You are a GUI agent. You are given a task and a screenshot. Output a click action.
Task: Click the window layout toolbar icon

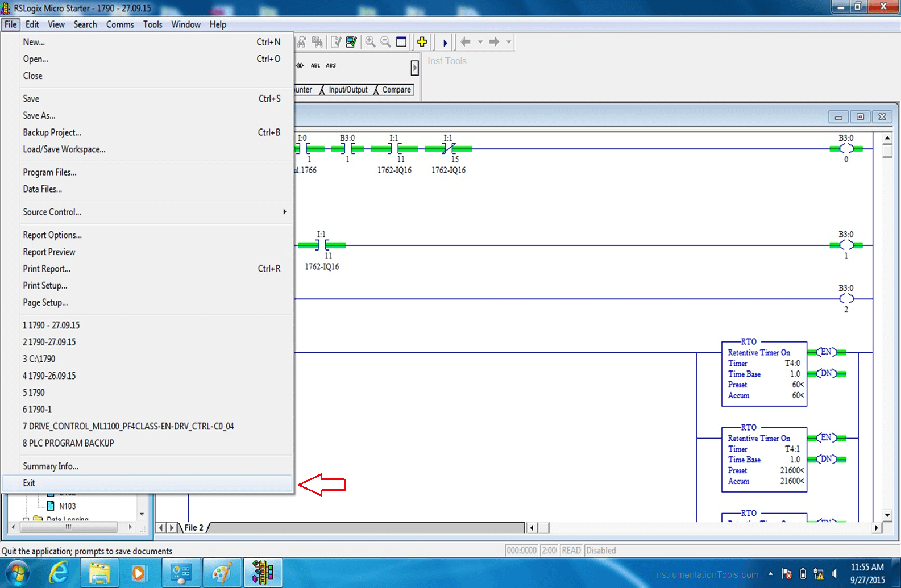pos(401,41)
